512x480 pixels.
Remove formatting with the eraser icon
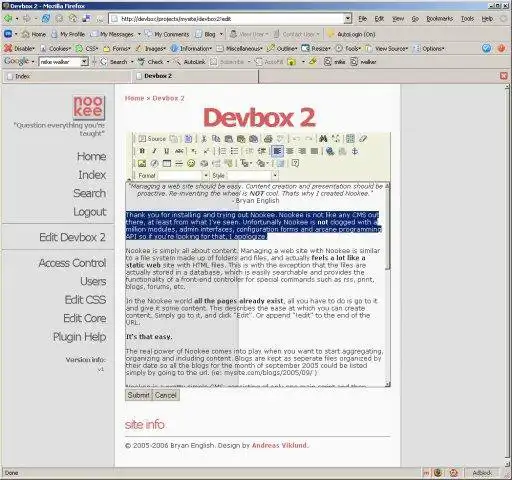pos(363,139)
